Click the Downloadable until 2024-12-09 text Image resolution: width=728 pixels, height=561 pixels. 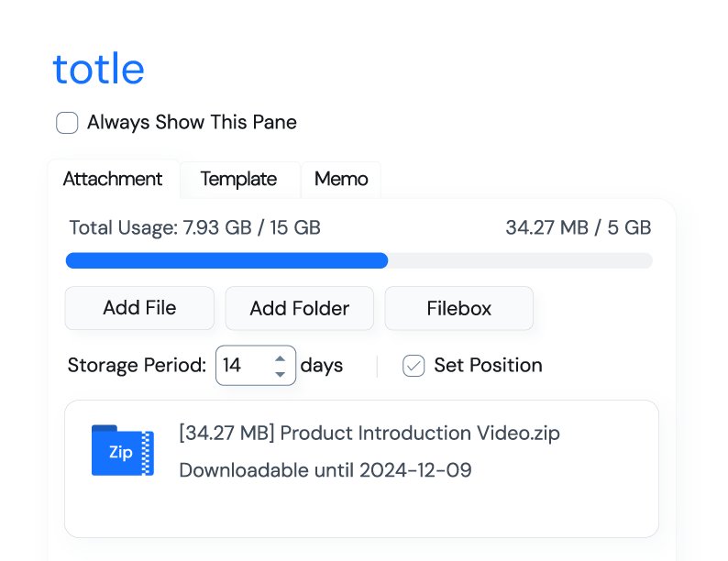[x=325, y=471]
